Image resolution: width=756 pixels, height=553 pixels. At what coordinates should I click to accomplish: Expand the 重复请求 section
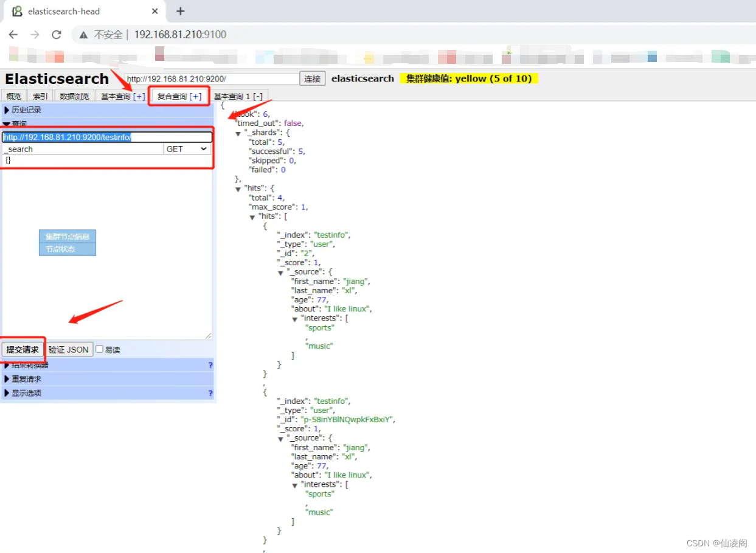coord(23,379)
